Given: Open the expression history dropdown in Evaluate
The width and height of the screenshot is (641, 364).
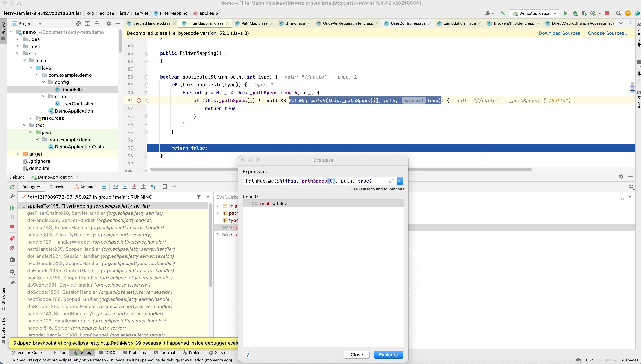Looking at the screenshot, I should 400,181.
